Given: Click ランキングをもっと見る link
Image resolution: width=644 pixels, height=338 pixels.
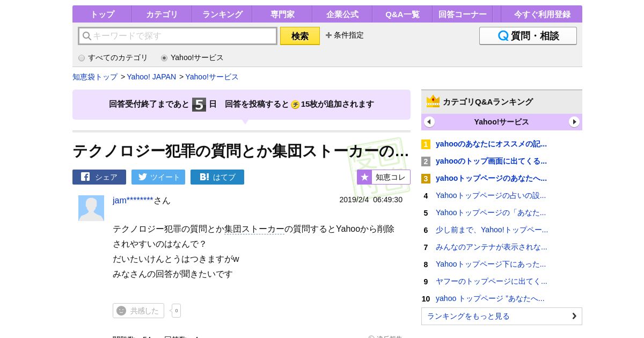Looking at the screenshot, I should click(x=502, y=316).
